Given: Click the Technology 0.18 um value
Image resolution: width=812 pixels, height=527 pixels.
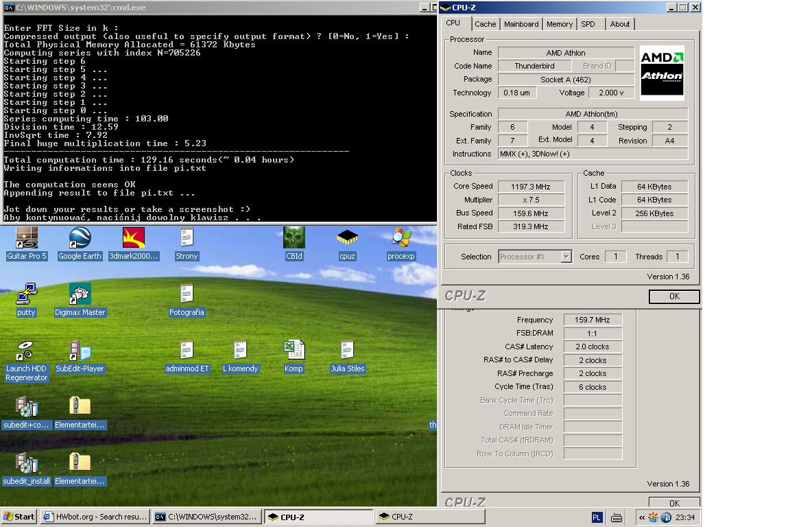Looking at the screenshot, I should coord(517,93).
